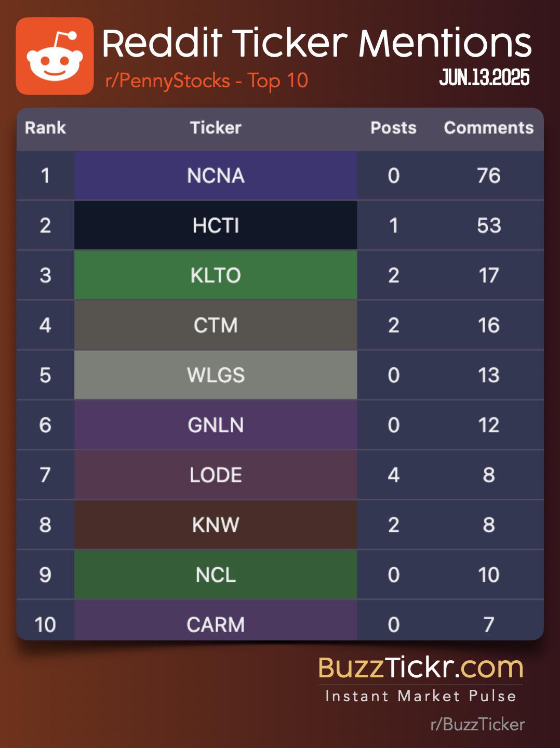Screen dimensions: 560x748
Task: Select the LODE ticker cell
Action: click(x=216, y=475)
